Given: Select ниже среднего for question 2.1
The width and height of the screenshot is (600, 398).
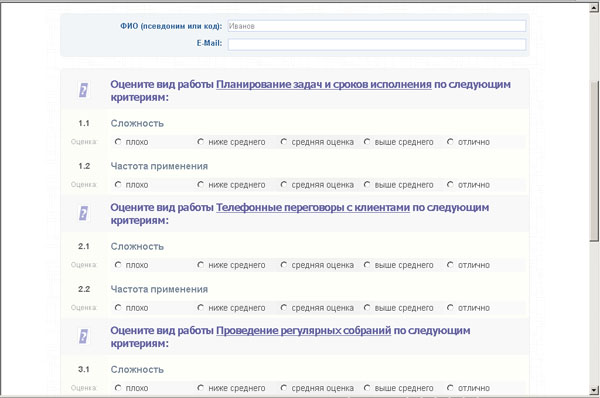Looking at the screenshot, I should (201, 265).
